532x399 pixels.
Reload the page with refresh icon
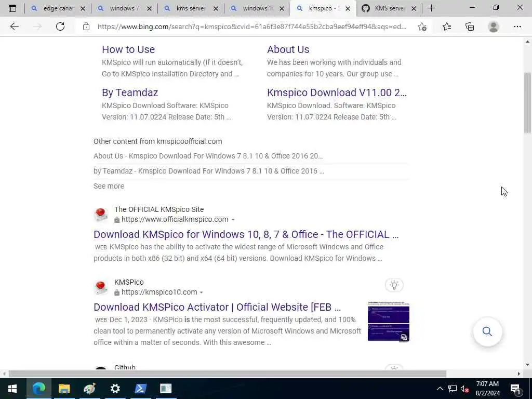tap(60, 26)
